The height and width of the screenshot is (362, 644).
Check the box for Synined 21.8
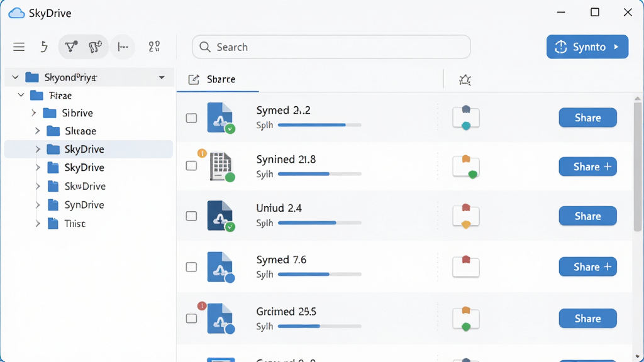tap(191, 166)
